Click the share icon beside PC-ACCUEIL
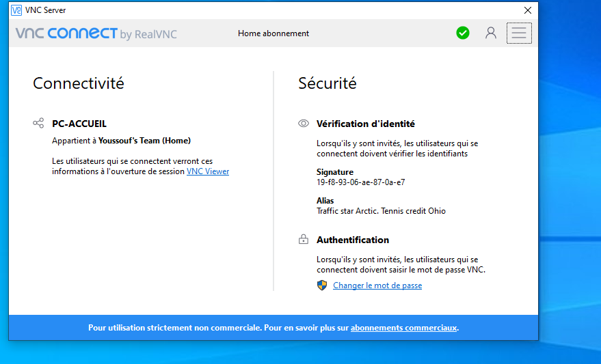601x364 pixels. pyautogui.click(x=38, y=124)
